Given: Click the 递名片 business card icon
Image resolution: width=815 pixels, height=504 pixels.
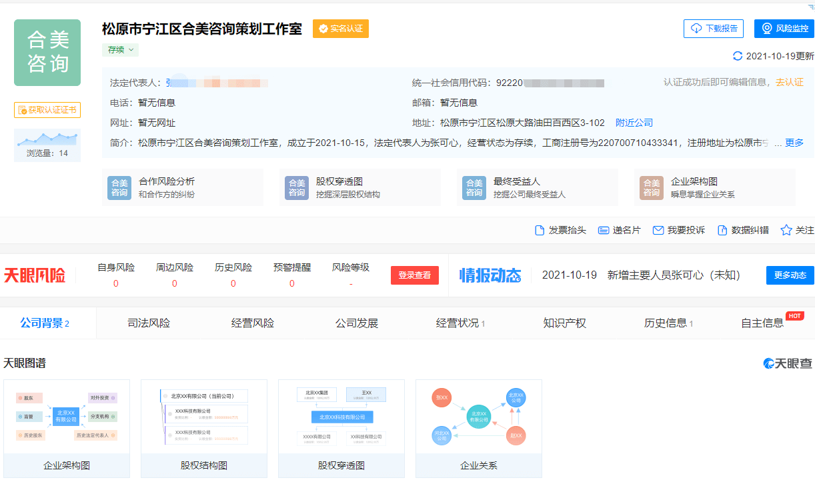Looking at the screenshot, I should pyautogui.click(x=602, y=229).
